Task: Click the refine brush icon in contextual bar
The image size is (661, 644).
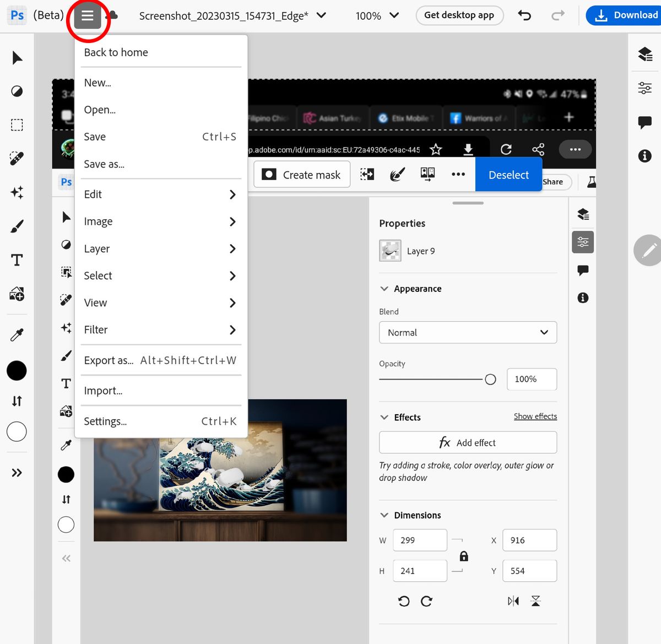Action: 397,175
